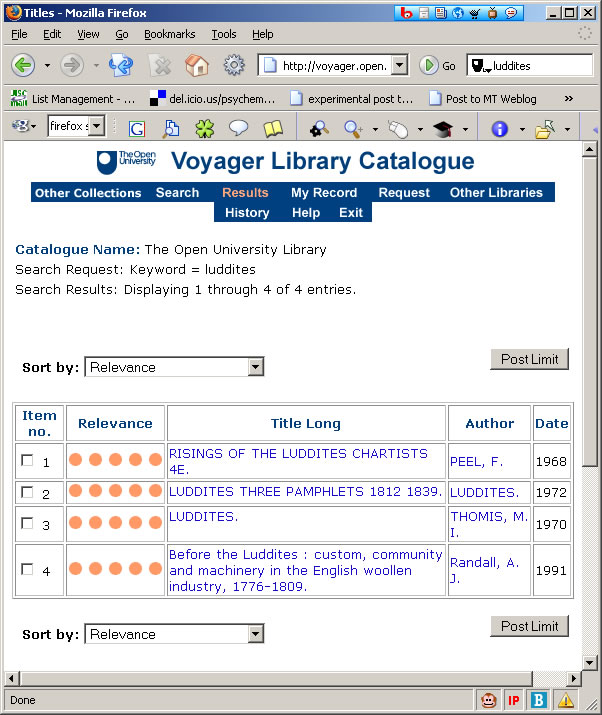Screen dimensions: 602x715
Task: Go to the Home page icon
Action: pos(197,65)
